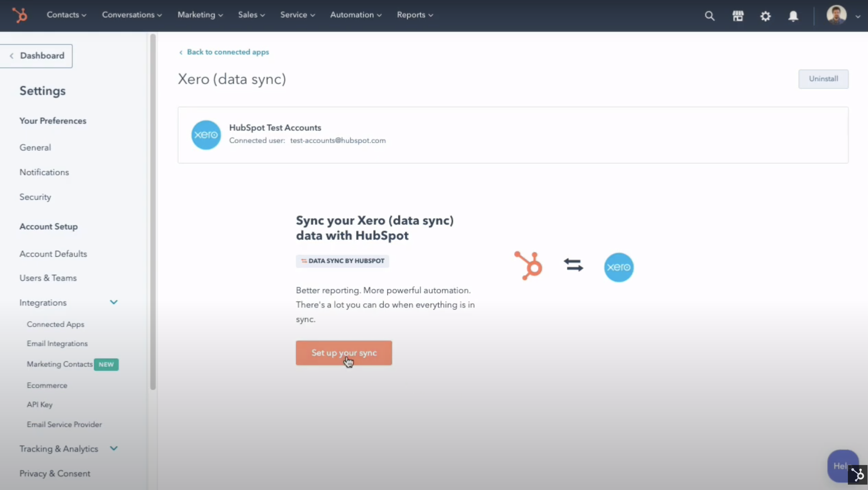The height and width of the screenshot is (490, 868).
Task: Click the Uninstall button
Action: (x=823, y=79)
